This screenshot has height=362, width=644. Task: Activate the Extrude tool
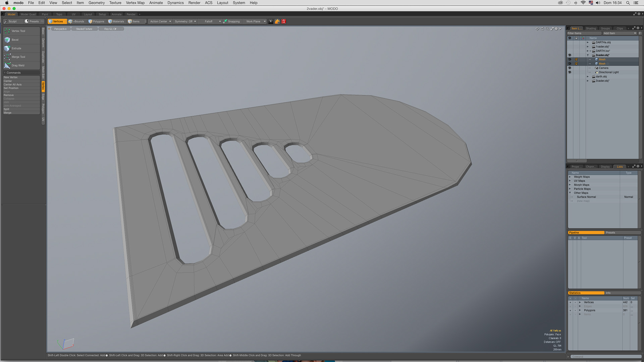21,48
